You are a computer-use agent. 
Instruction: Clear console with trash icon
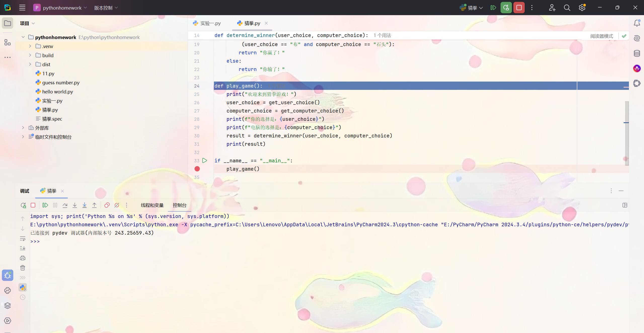[x=23, y=268]
